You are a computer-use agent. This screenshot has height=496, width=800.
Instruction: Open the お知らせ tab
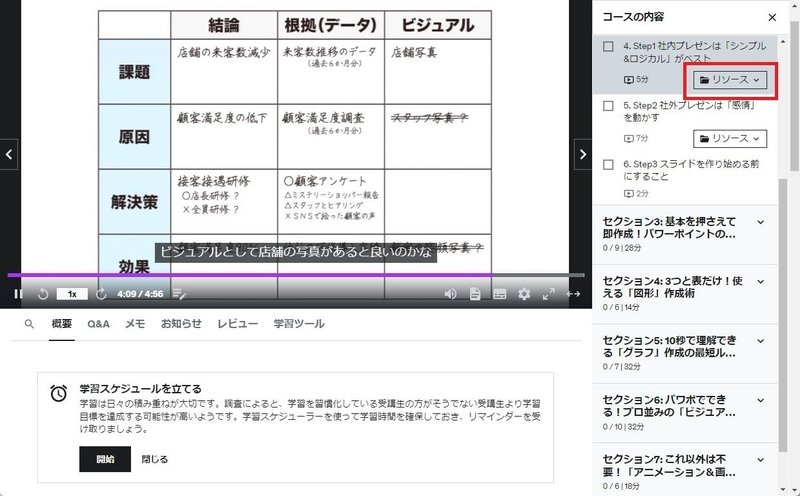[181, 324]
